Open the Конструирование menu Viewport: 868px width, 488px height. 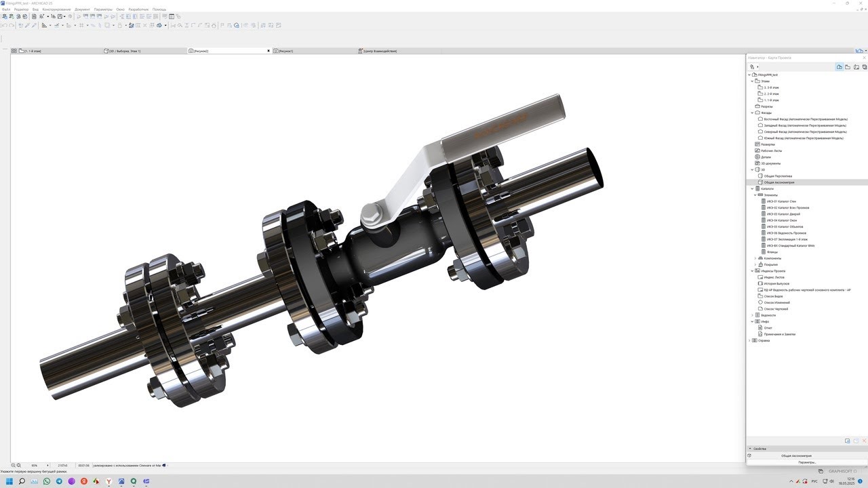coord(56,9)
